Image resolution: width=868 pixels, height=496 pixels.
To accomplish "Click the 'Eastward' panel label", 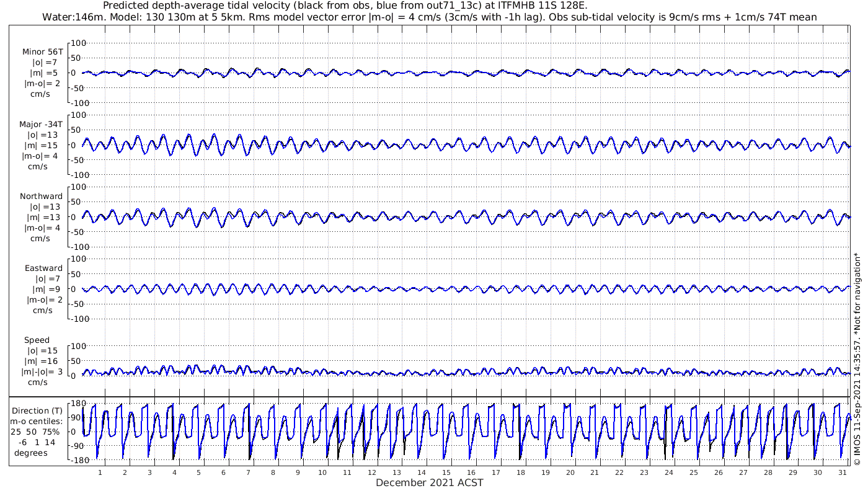I will tap(43, 268).
